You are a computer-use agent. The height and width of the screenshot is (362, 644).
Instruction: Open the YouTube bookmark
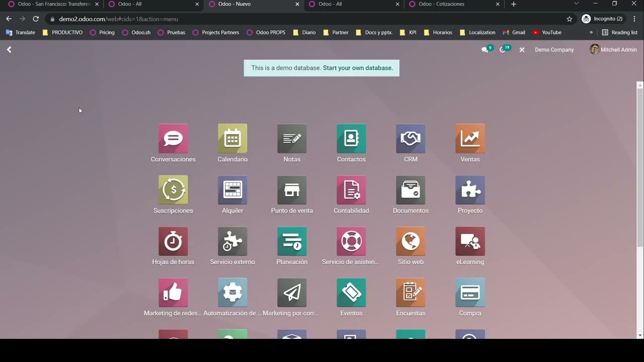coord(547,32)
